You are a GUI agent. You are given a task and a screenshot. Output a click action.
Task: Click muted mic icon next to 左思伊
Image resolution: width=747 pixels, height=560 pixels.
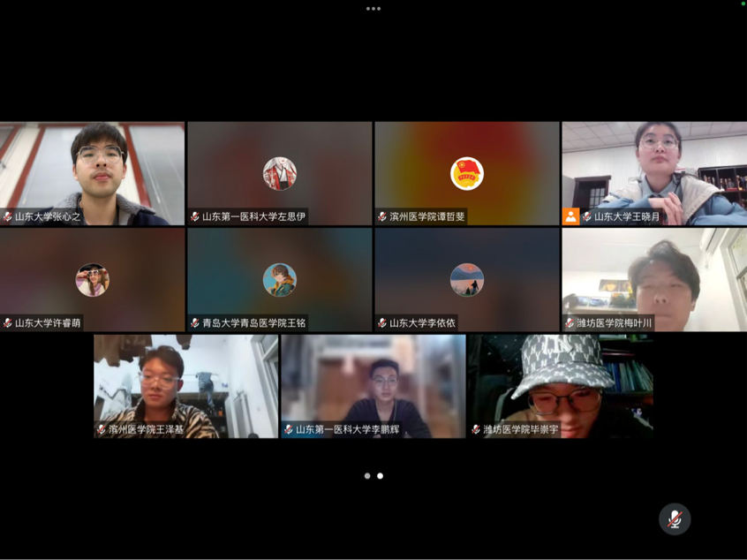click(x=195, y=216)
